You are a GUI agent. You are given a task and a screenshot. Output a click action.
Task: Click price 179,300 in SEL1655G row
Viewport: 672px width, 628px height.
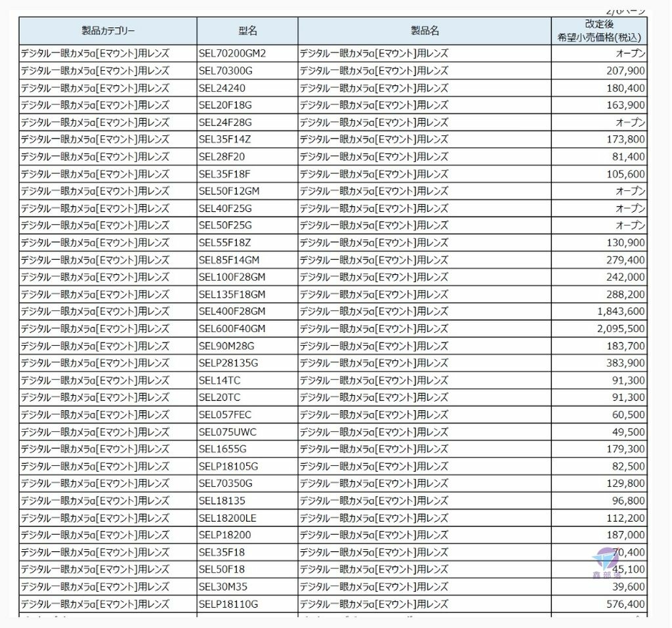[625, 450]
